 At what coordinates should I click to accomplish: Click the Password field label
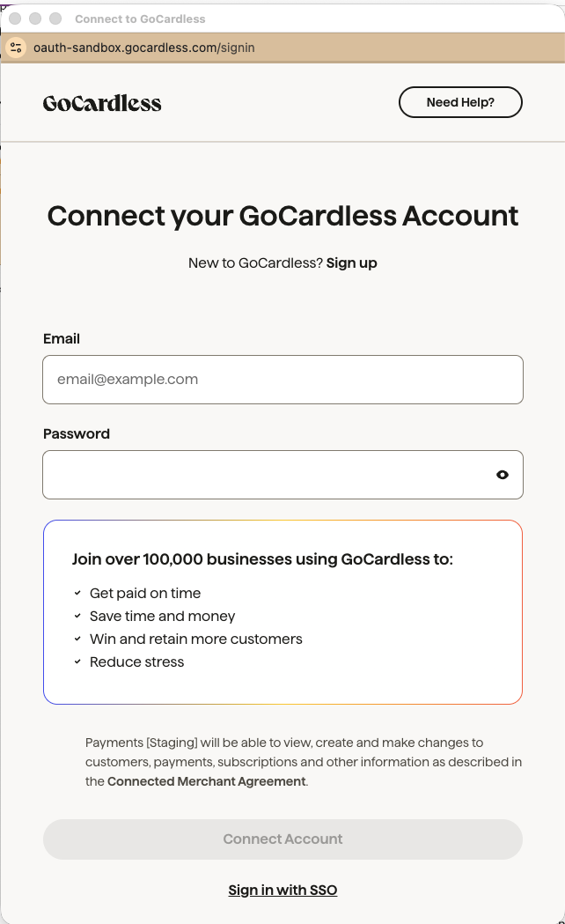click(x=77, y=433)
